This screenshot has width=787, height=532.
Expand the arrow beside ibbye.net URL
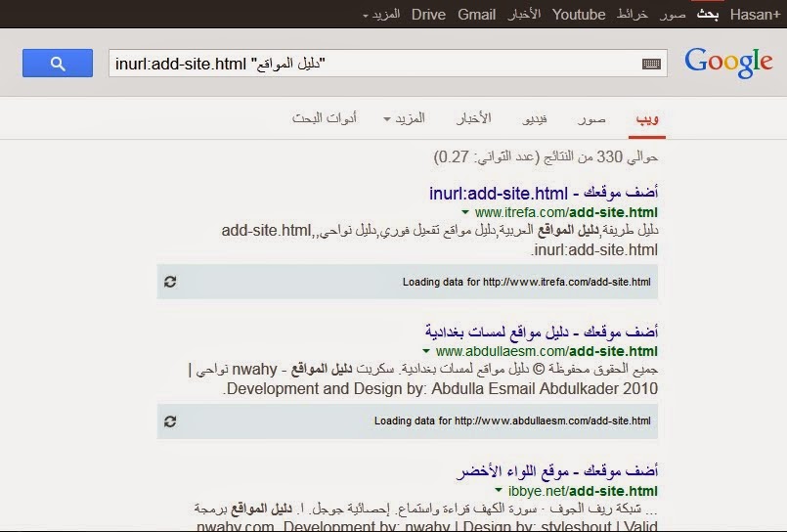[x=499, y=490]
